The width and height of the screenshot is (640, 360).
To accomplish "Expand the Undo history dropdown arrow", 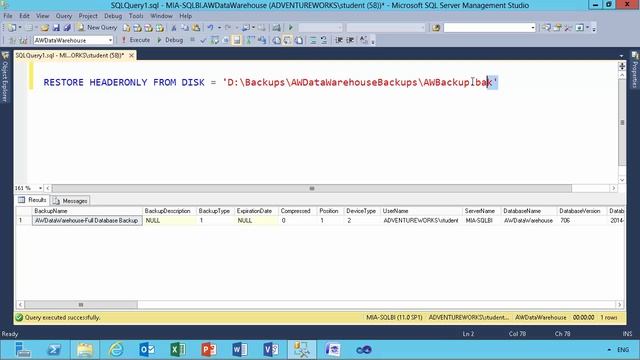I will pos(219,27).
